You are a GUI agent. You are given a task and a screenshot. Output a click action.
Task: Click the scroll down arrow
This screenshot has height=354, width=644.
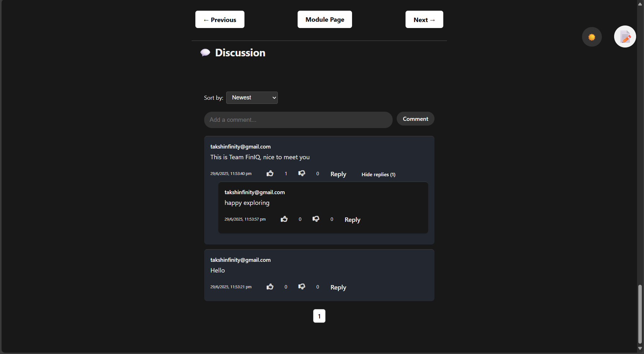coord(640,348)
